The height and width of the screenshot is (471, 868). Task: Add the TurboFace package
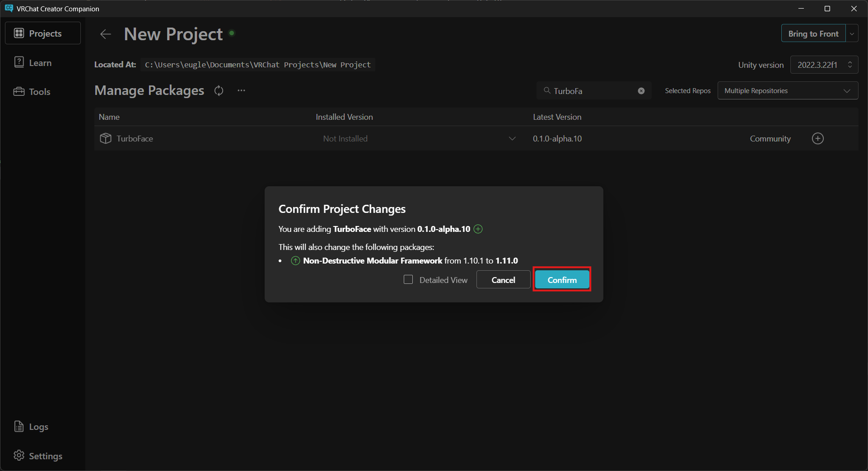tap(818, 138)
